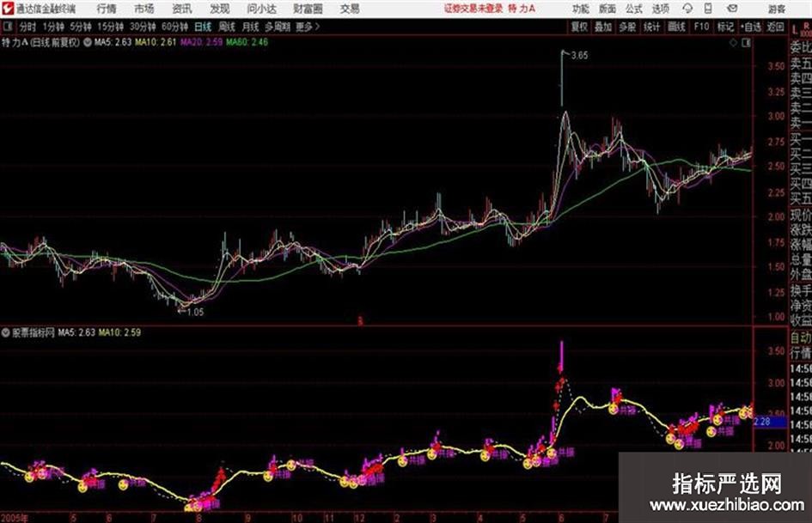Open the 功能 menu
This screenshot has width=812, height=523.
(x=581, y=9)
